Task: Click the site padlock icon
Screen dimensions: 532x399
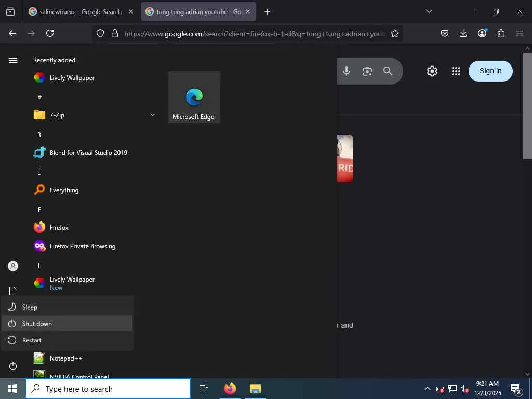Action: 115,33
